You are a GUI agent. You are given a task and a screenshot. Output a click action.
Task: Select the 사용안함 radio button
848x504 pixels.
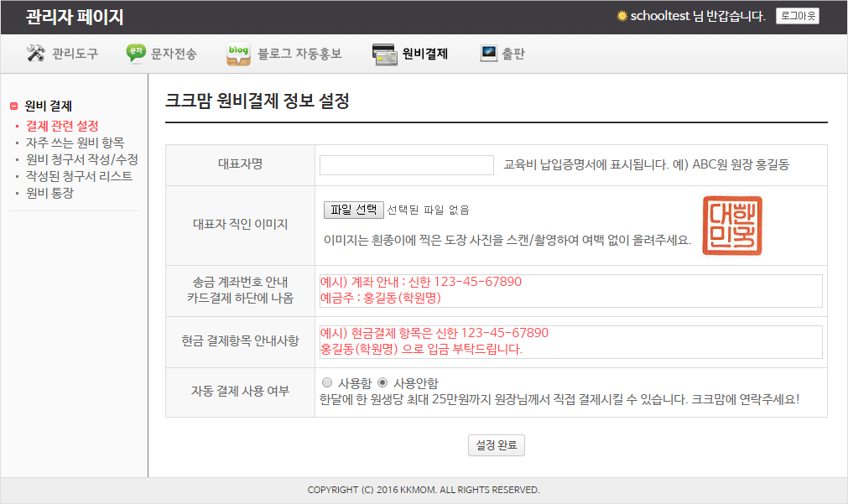(382, 382)
